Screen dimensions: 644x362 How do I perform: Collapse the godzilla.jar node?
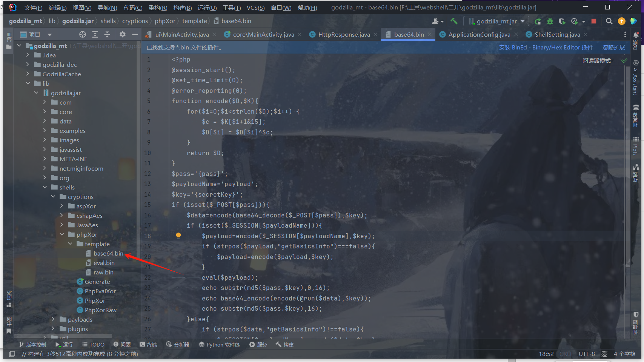[36, 93]
